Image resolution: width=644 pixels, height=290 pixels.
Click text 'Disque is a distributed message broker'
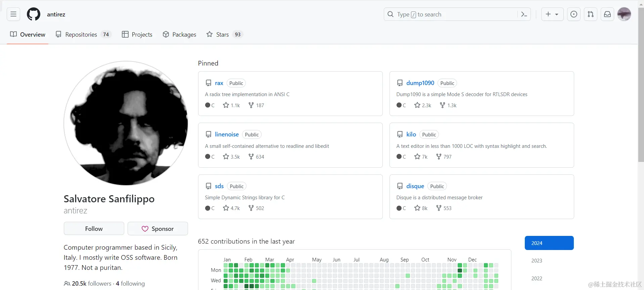click(439, 198)
